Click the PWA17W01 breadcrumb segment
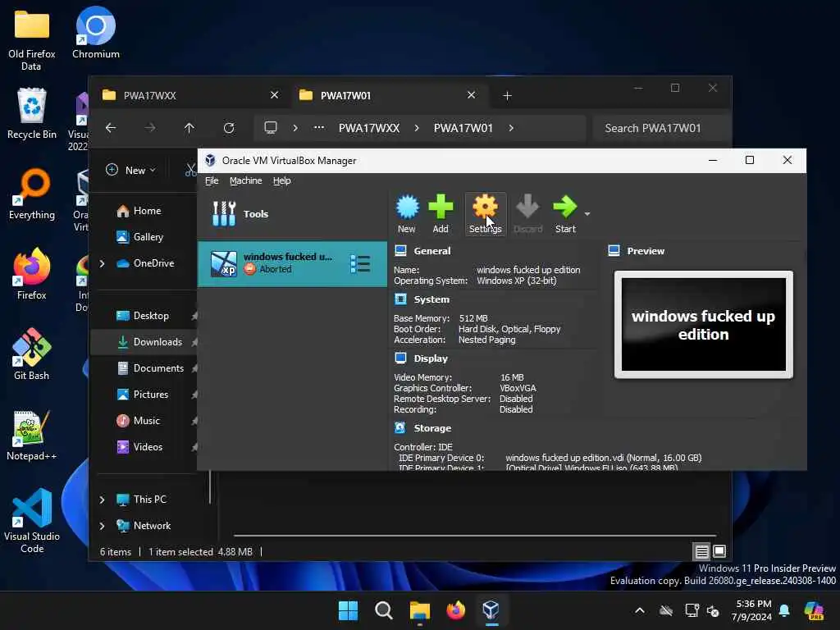The image size is (840, 630). point(463,128)
